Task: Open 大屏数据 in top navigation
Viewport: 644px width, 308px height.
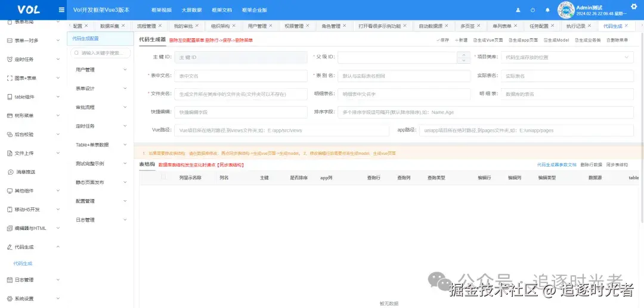Action: (191, 10)
